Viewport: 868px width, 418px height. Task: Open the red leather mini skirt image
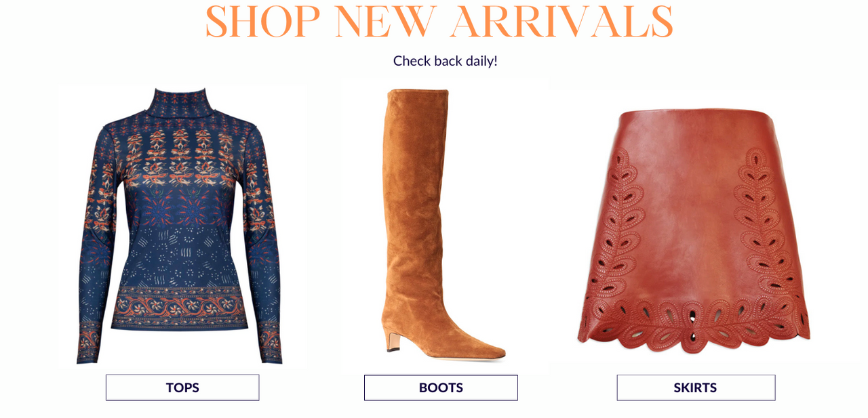pyautogui.click(x=694, y=230)
